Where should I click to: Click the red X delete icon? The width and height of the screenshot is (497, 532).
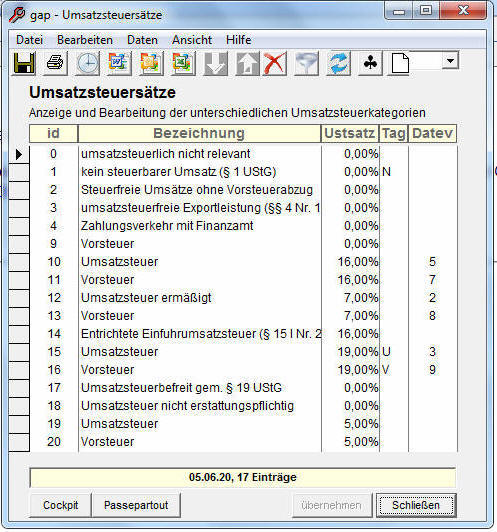pos(274,63)
